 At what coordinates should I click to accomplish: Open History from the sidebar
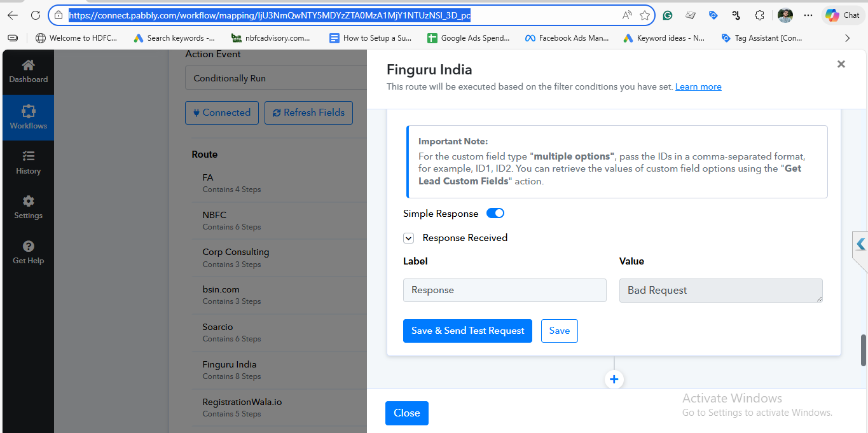coord(28,163)
